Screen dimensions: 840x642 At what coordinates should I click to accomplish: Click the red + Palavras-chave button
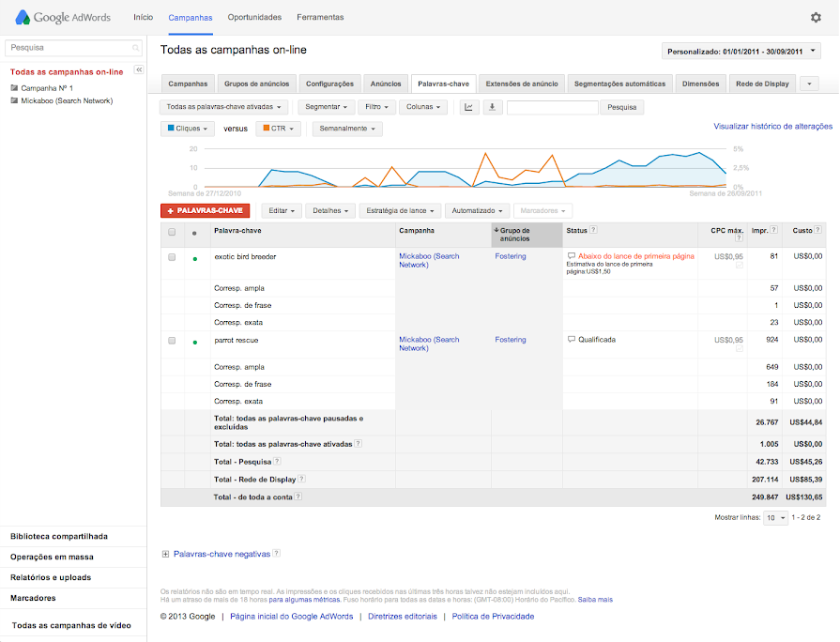click(205, 211)
